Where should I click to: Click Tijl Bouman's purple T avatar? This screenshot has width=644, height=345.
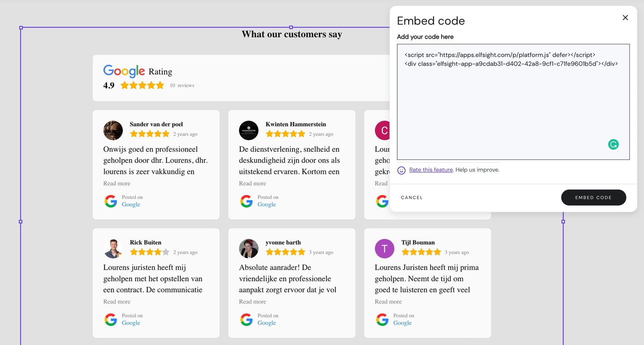[x=384, y=249]
